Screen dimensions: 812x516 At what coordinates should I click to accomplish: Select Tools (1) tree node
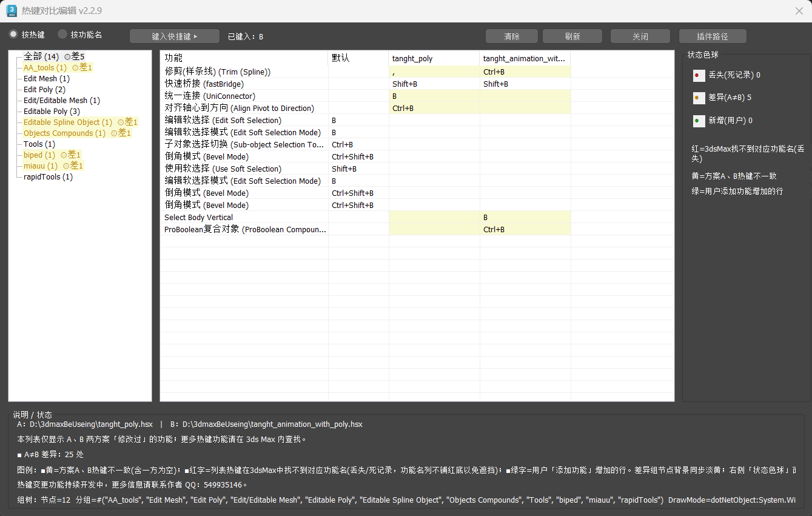pyautogui.click(x=39, y=144)
